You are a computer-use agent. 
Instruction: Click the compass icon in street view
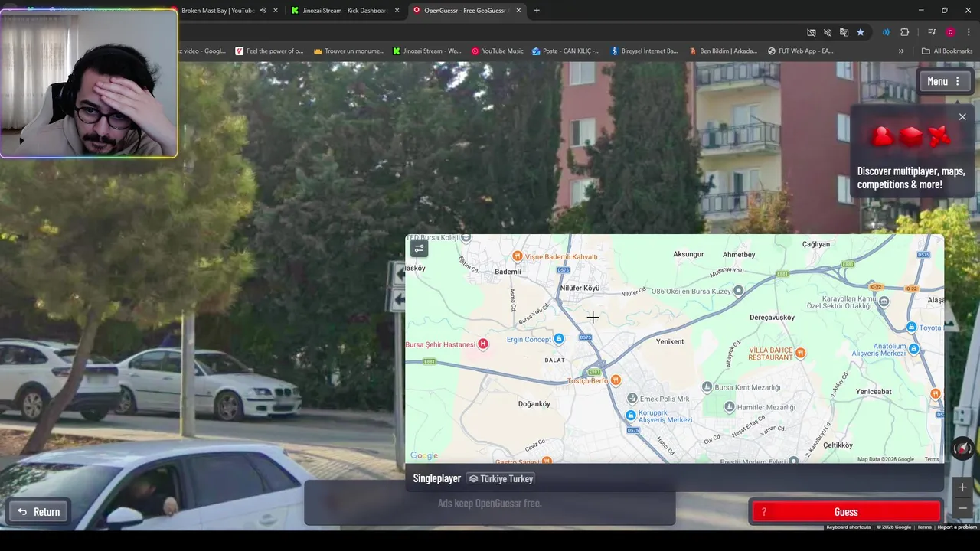point(962,448)
